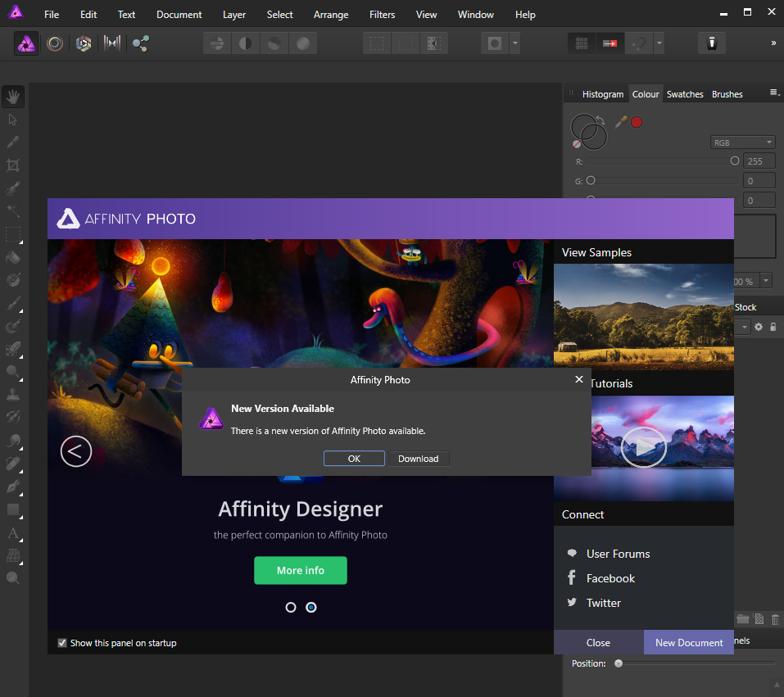Screen dimensions: 784x697
Task: Swap stroke and fill colour circles
Action: click(x=601, y=120)
